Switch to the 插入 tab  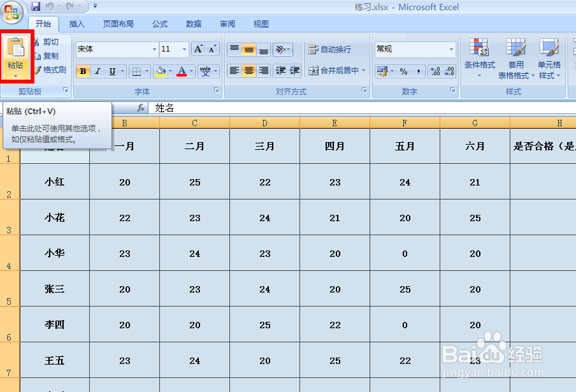[76, 24]
